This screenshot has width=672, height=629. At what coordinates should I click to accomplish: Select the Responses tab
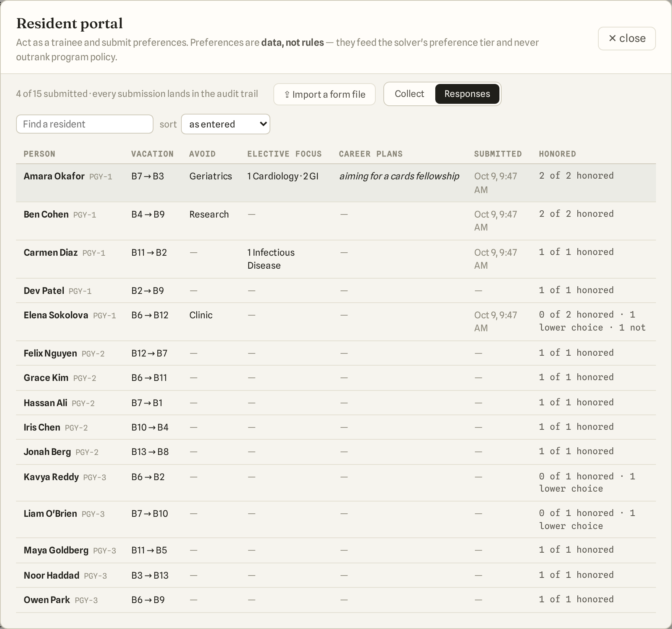467,94
